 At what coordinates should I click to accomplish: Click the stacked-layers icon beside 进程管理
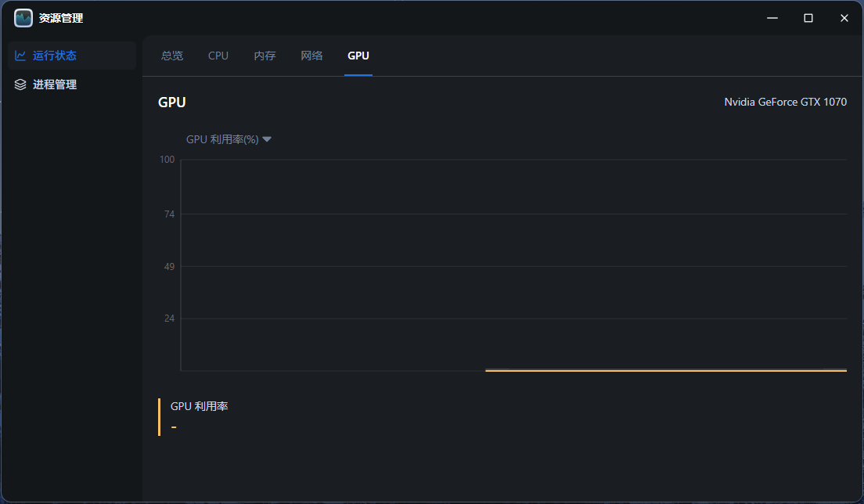tap(20, 85)
